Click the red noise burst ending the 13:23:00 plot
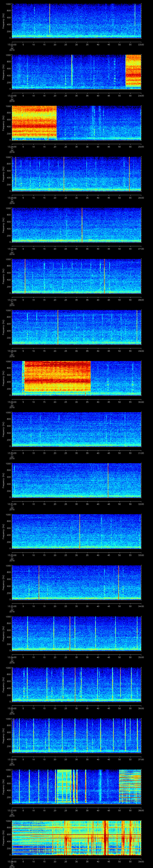153x868 pixels. 133,71
